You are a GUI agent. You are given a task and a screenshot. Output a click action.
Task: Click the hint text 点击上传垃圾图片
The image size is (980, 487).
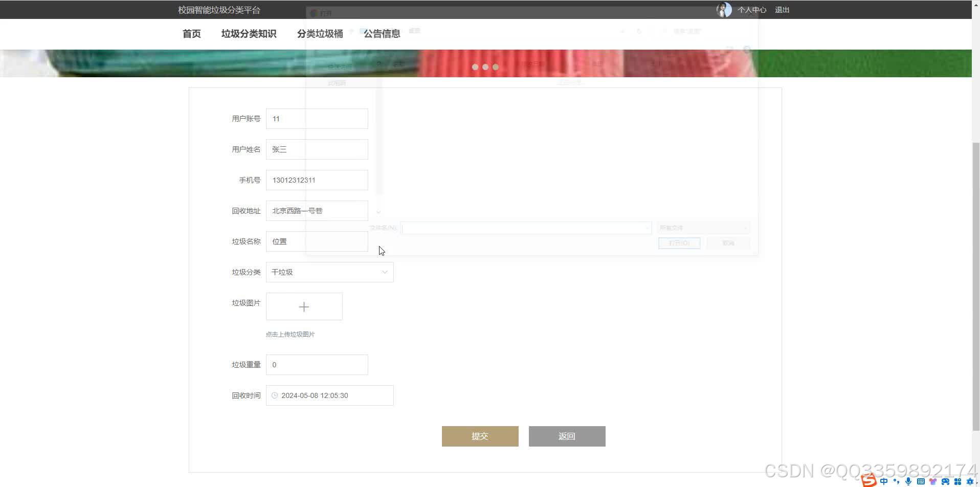tap(290, 334)
